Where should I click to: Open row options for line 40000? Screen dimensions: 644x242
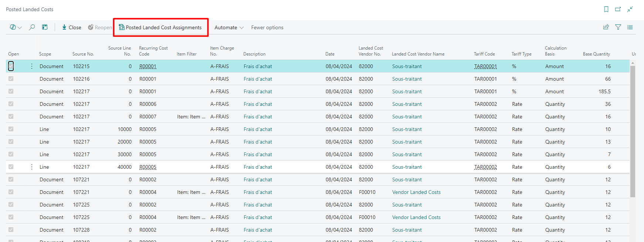click(x=32, y=167)
